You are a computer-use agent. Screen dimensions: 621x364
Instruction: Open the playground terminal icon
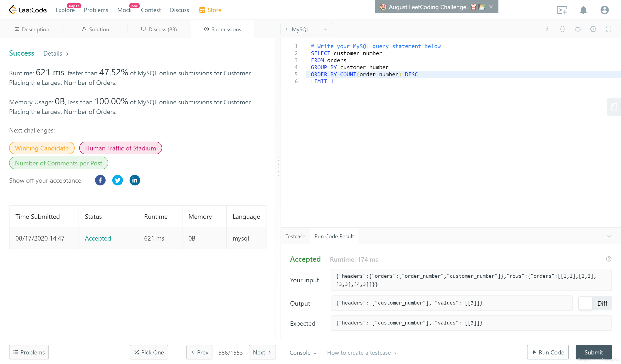[x=562, y=10]
